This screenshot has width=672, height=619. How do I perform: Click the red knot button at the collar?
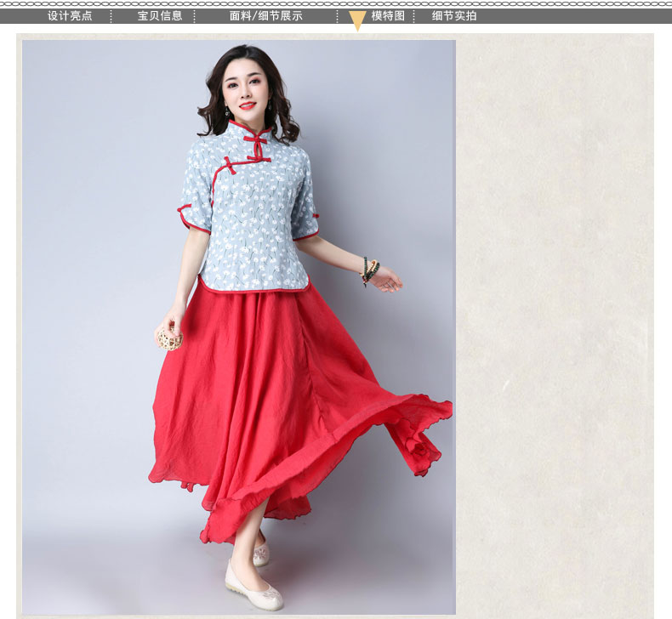click(x=253, y=137)
